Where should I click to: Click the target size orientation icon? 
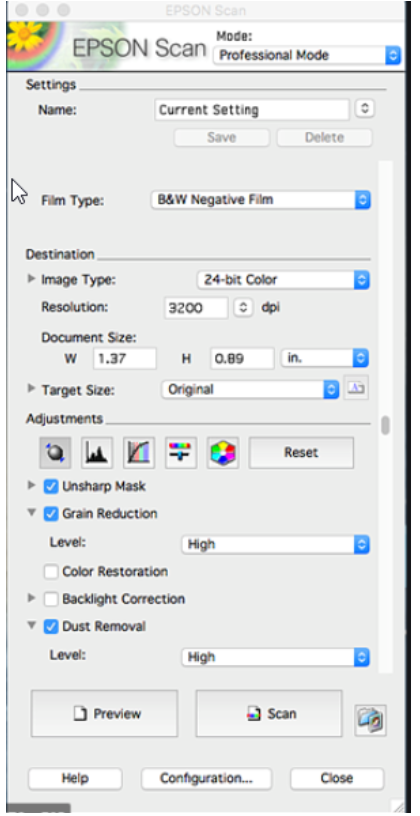356,388
